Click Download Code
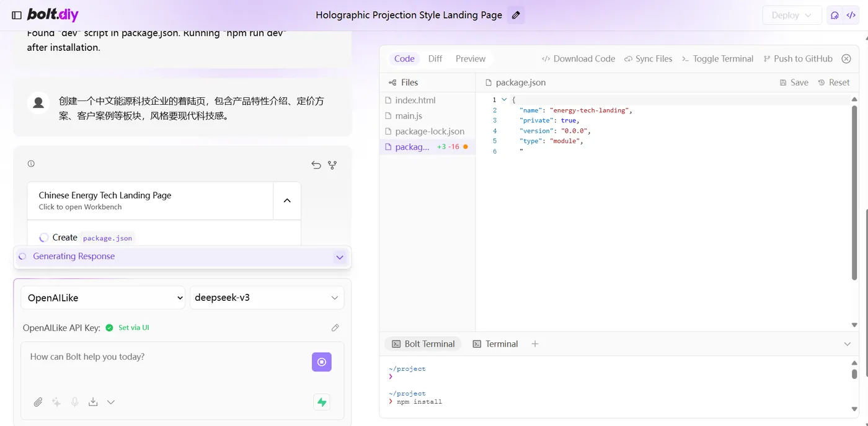This screenshot has width=868, height=426. coord(578,59)
